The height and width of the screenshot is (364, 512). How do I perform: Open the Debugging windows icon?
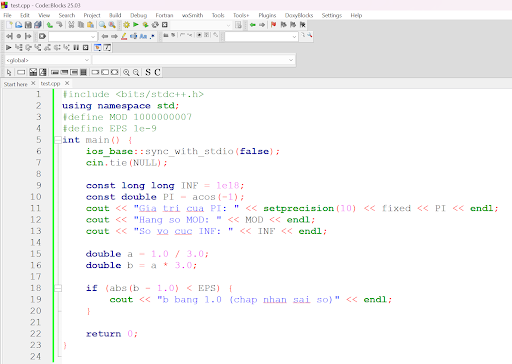[x=97, y=48]
